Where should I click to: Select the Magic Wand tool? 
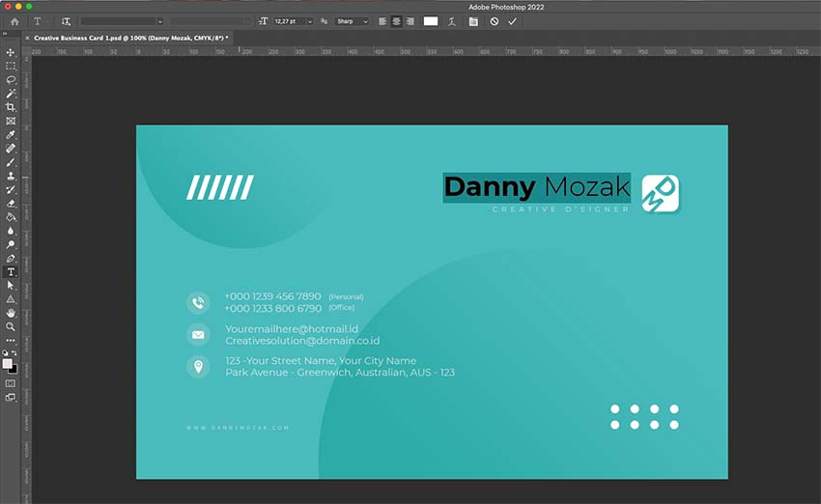[11, 93]
